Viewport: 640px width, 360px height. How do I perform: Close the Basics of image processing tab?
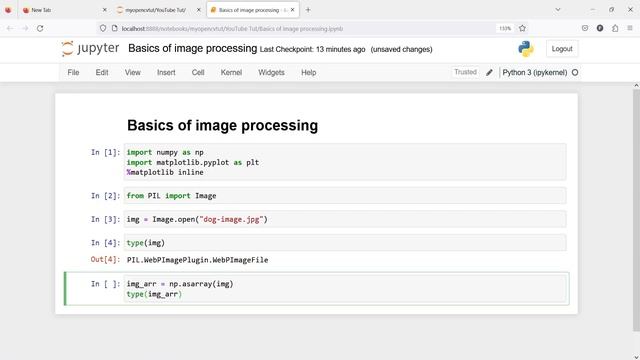tap(293, 10)
